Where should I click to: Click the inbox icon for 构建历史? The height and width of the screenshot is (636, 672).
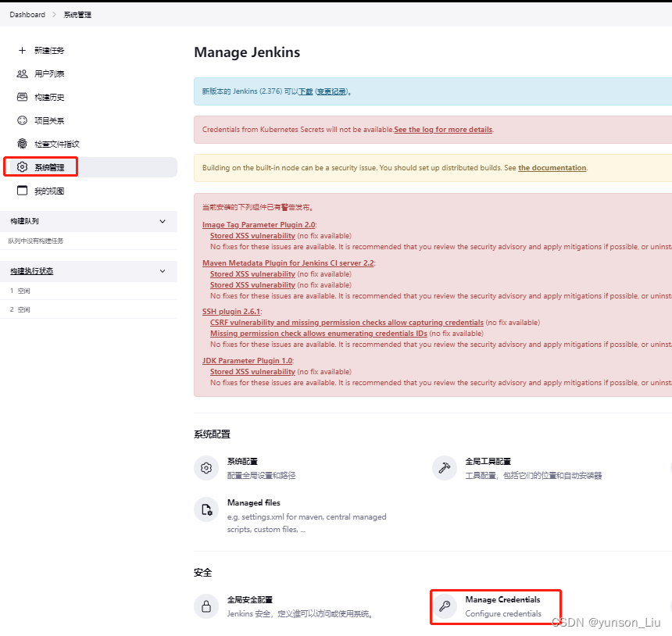click(23, 97)
